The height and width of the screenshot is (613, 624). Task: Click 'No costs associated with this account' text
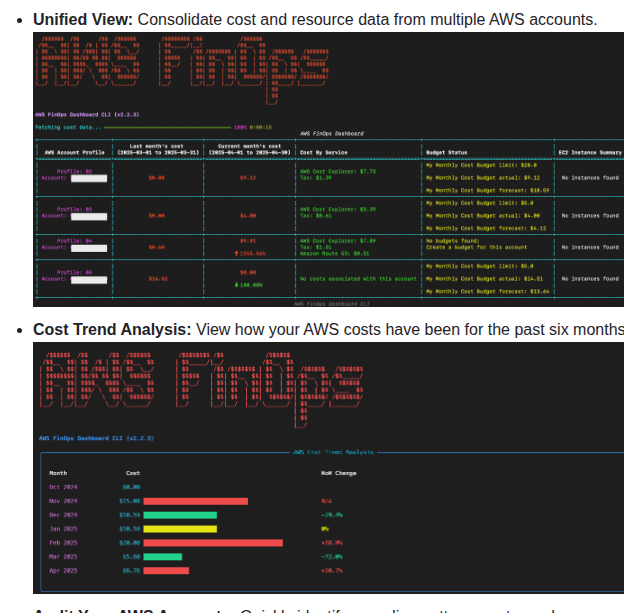coord(358,279)
